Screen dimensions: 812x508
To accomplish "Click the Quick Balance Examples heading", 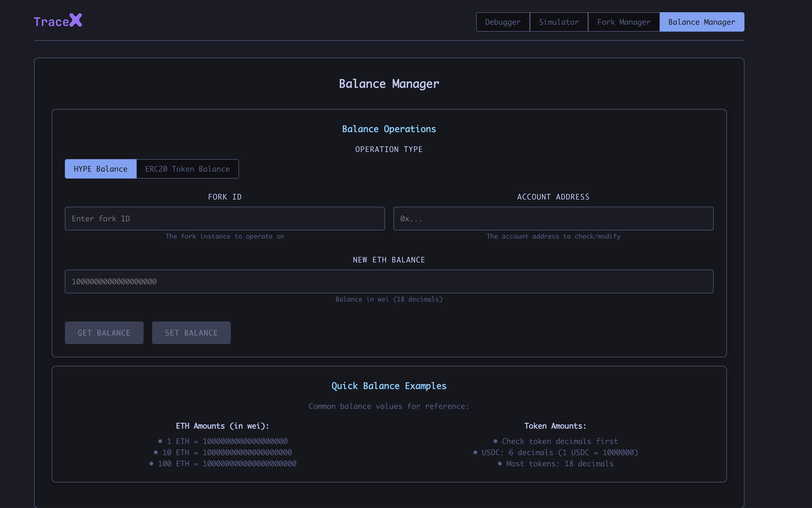I will point(389,386).
